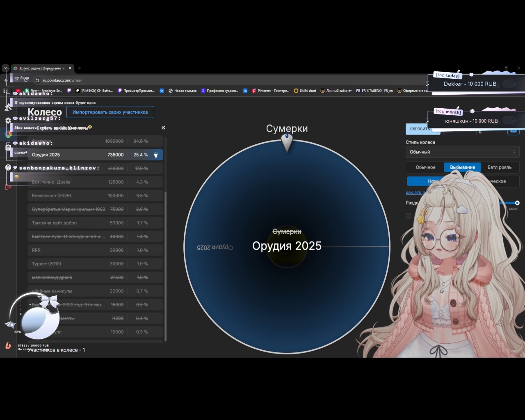Image resolution: width=525 pixels, height=420 pixels.
Task: Open a new browser tab
Action: click(x=80, y=68)
